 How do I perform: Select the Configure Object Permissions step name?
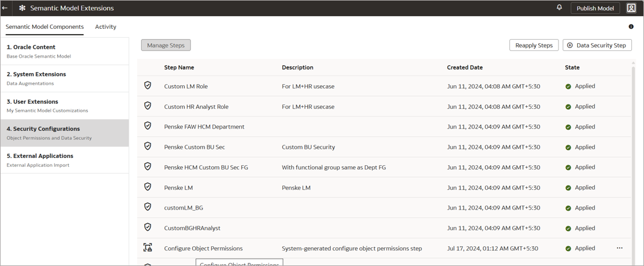203,249
